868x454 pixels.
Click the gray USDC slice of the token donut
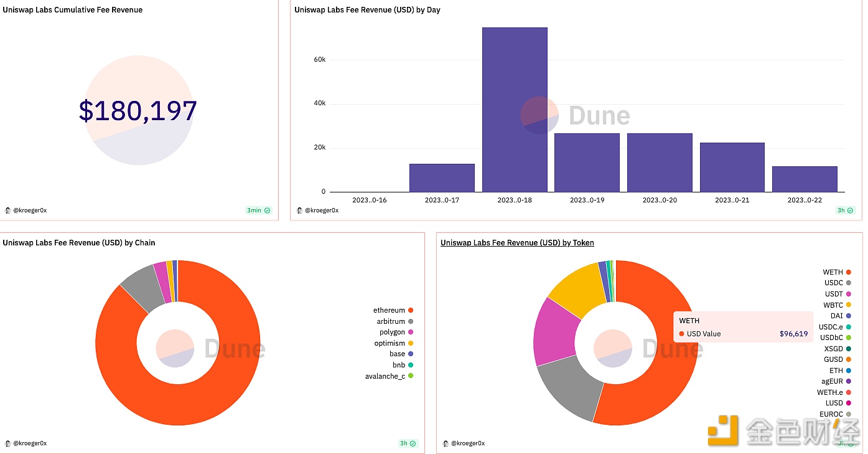568,390
